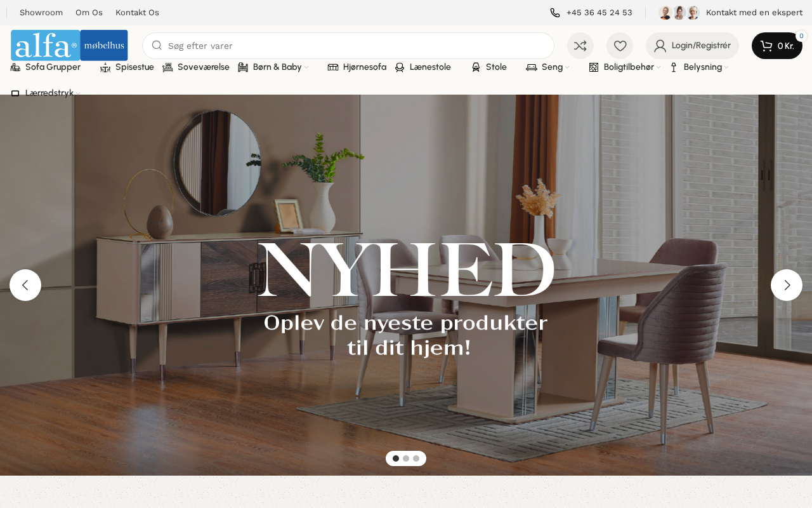Screen dimensions: 812x508
Task: Select the second slider pagination dot
Action: pyautogui.click(x=406, y=458)
